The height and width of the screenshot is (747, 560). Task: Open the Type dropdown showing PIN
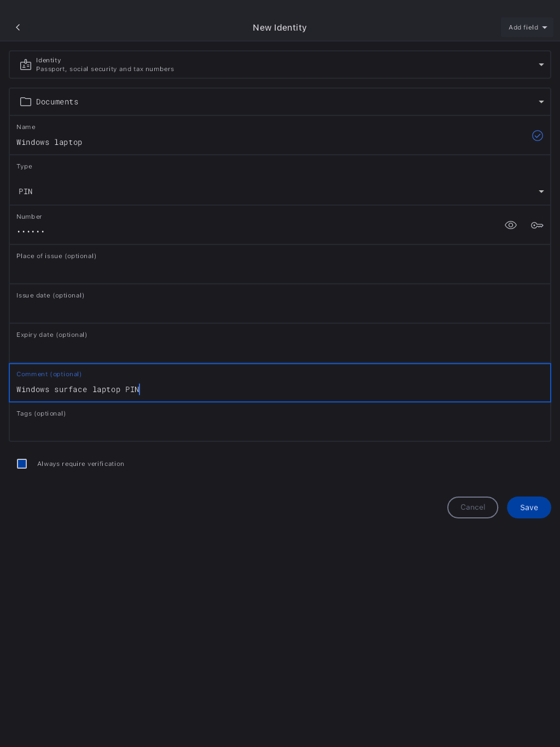tap(279, 191)
